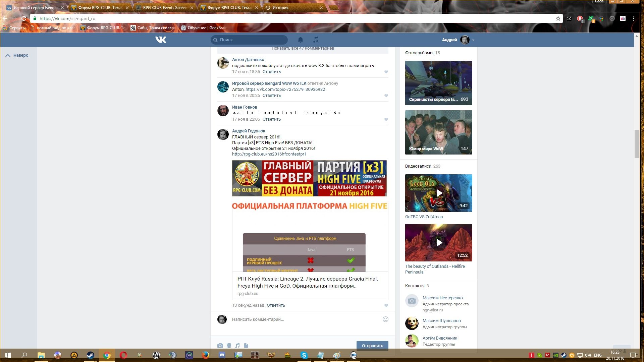The width and height of the screenshot is (644, 362).
Task: Bookmark page with star icon in address bar
Action: click(558, 18)
